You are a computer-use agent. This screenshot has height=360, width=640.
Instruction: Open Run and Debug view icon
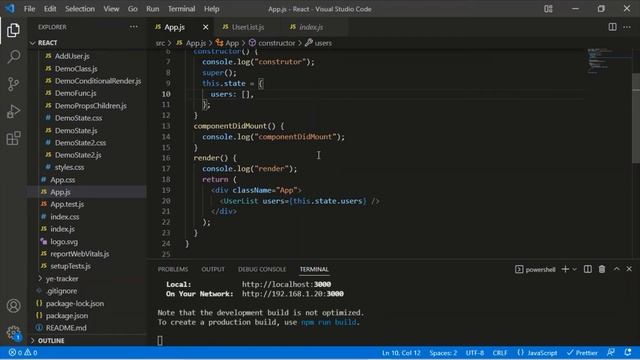tap(13, 111)
